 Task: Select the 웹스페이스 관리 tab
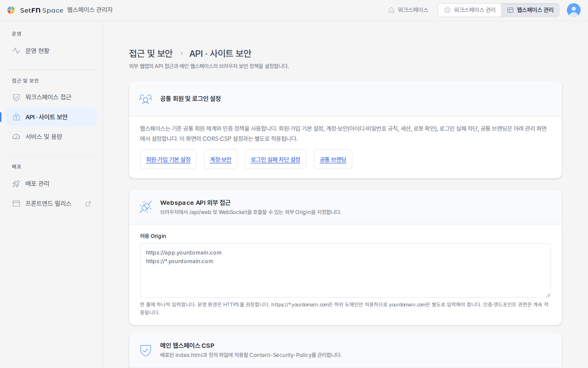[x=530, y=10]
